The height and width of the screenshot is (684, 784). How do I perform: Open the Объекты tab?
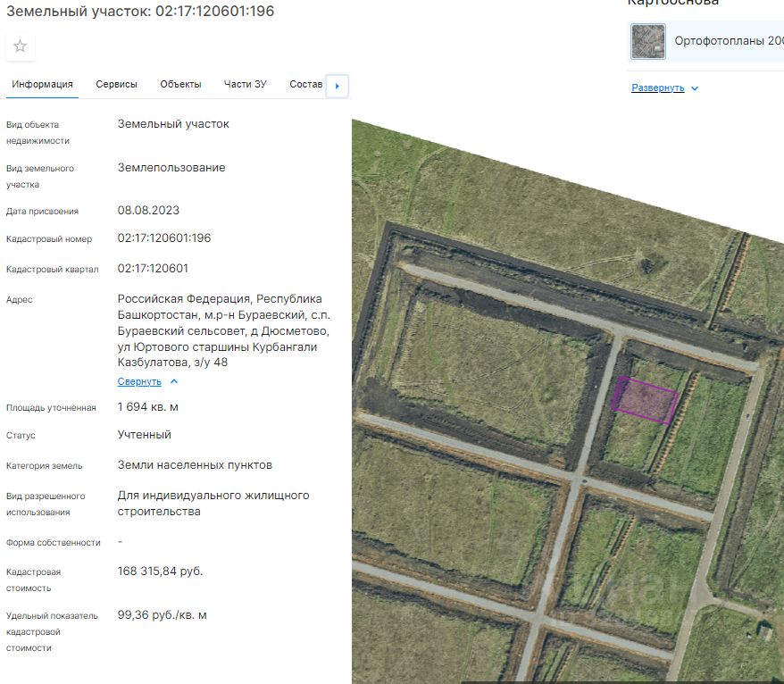click(x=180, y=85)
